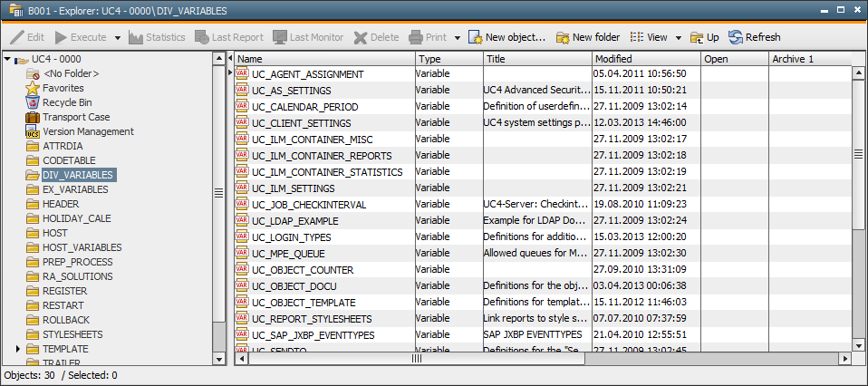The image size is (868, 386).
Task: Select UC_CLIENT_SETTINGS variable icon
Action: click(x=242, y=122)
